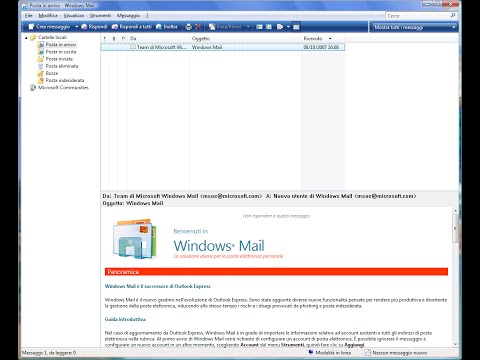Open the Modifica menu

(48, 16)
